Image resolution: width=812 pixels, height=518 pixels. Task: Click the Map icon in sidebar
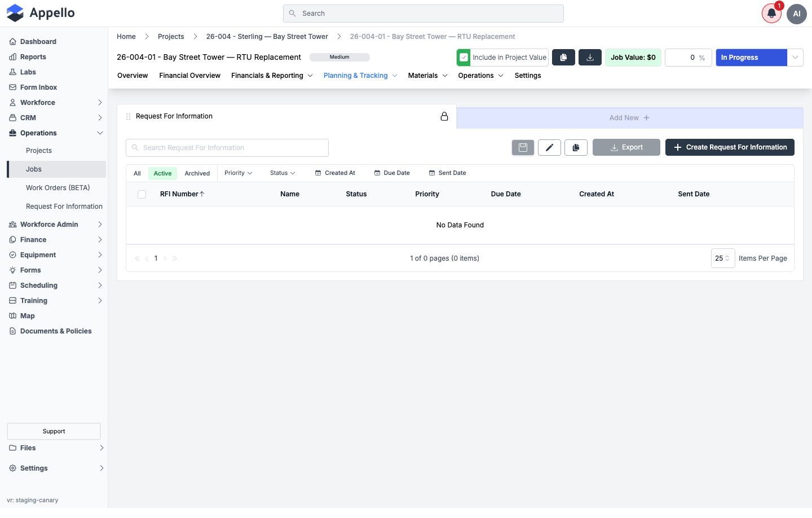coord(12,316)
